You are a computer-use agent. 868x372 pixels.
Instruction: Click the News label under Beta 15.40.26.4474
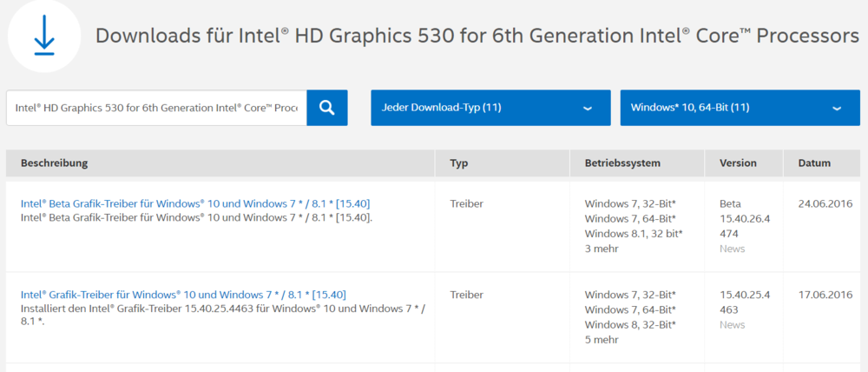(732, 249)
